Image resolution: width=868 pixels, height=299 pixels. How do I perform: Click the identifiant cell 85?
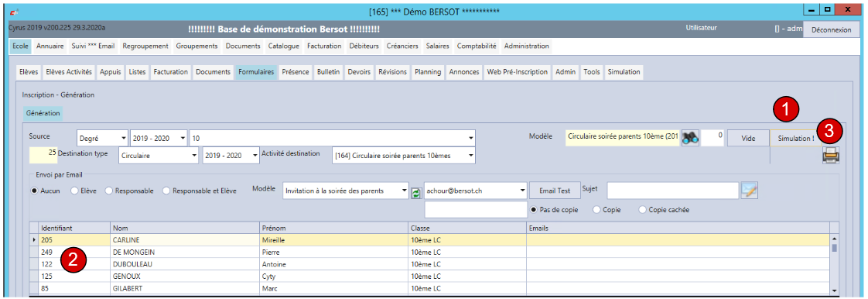coord(74,288)
